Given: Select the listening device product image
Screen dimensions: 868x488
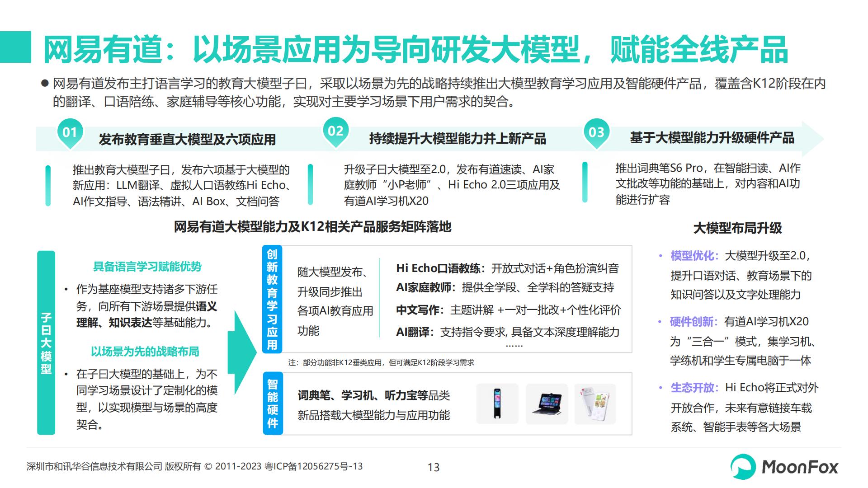Looking at the screenshot, I should [x=595, y=404].
